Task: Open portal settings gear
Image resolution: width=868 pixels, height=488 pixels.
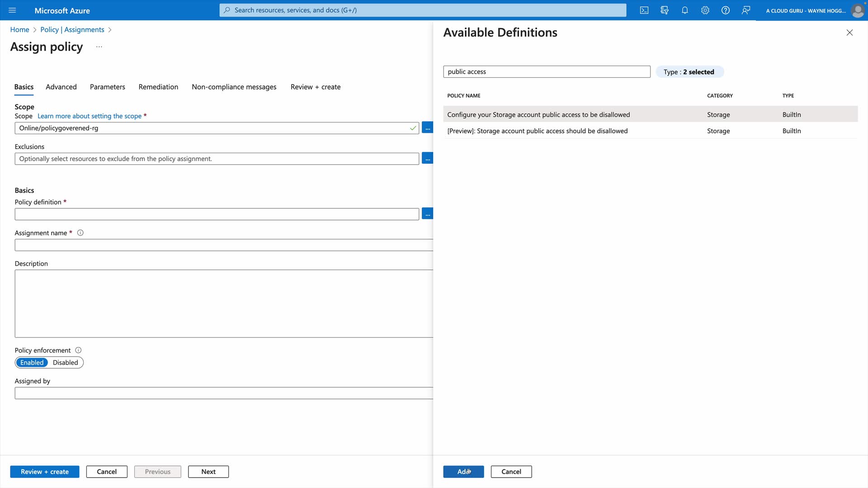Action: point(705,10)
